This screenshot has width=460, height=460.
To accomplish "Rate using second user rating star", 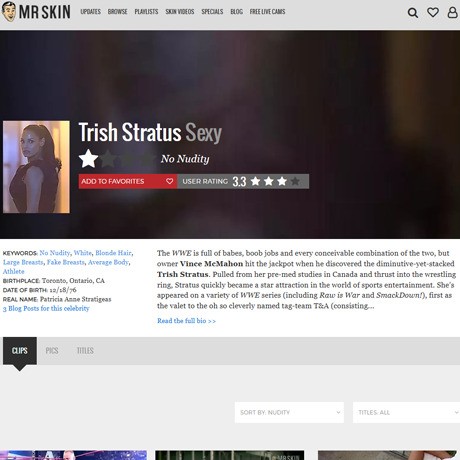I will pyautogui.click(x=269, y=181).
